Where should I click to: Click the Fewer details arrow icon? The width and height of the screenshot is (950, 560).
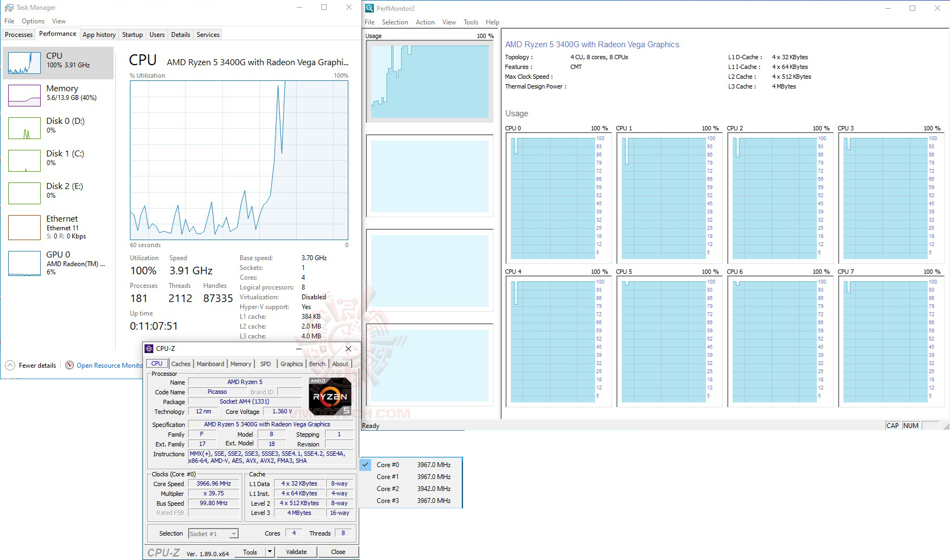click(10, 366)
